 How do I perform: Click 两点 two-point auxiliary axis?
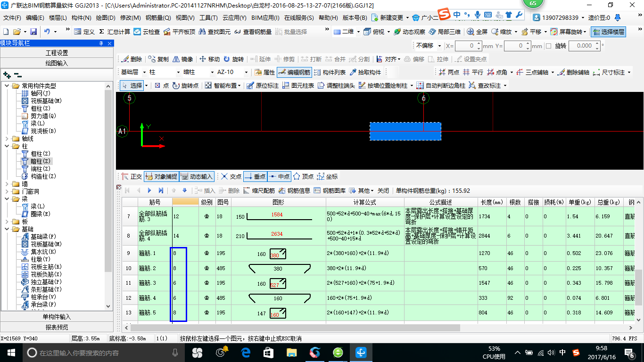coord(449,72)
